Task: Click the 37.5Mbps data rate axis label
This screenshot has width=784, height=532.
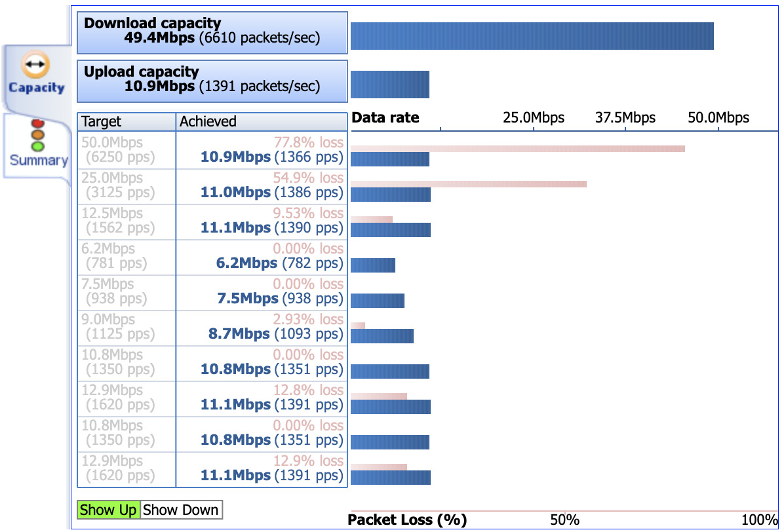Action: (625, 118)
